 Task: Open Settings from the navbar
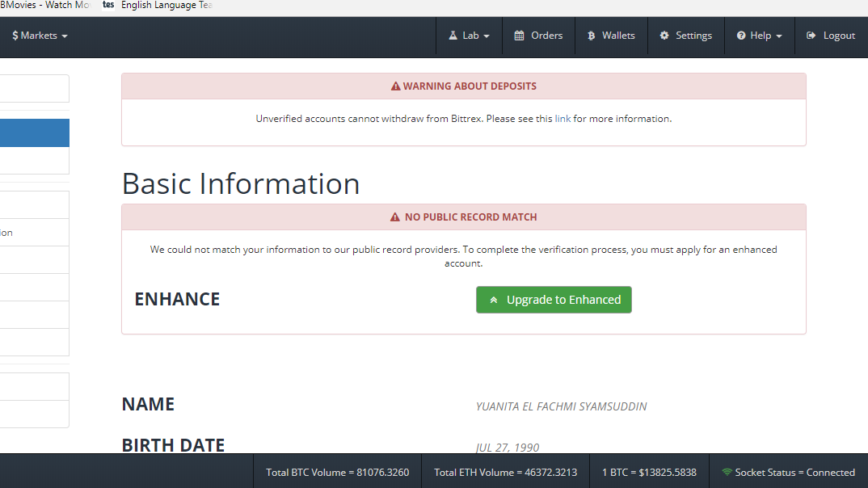[686, 36]
